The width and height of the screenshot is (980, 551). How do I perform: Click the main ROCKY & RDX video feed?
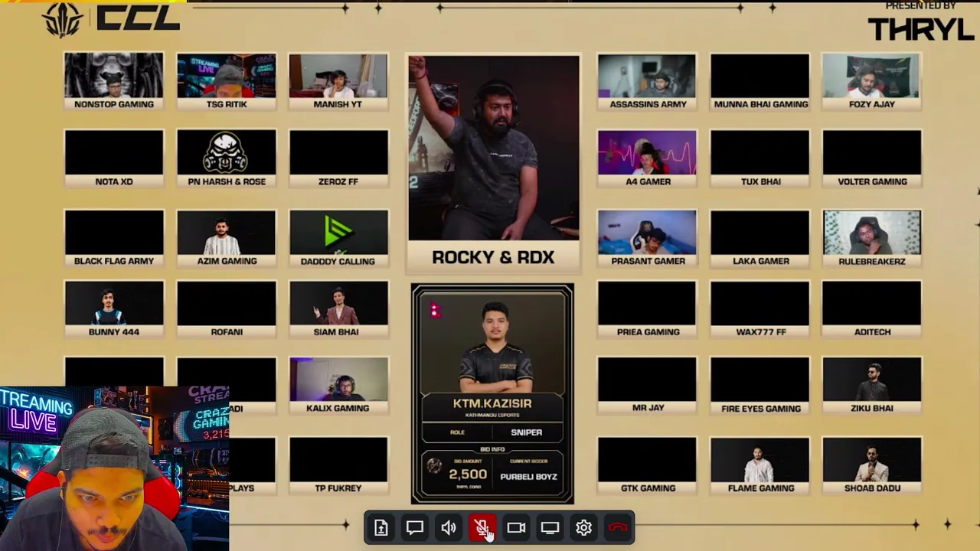(x=494, y=148)
